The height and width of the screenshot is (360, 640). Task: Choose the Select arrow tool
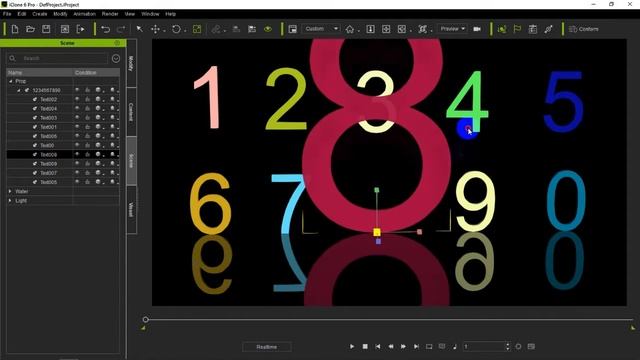(140, 29)
